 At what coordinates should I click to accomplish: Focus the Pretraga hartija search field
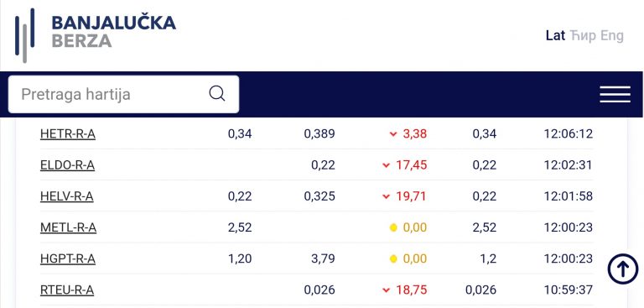(123, 94)
